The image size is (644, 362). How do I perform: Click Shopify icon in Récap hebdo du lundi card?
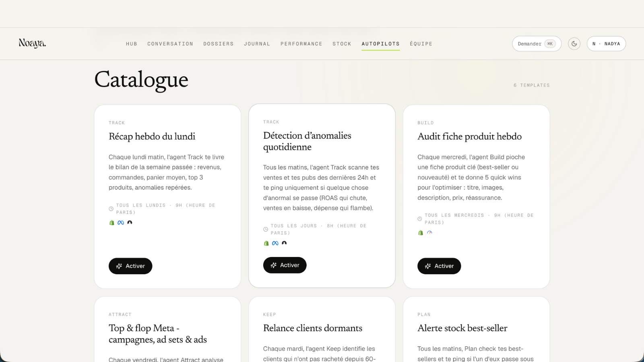pyautogui.click(x=112, y=222)
